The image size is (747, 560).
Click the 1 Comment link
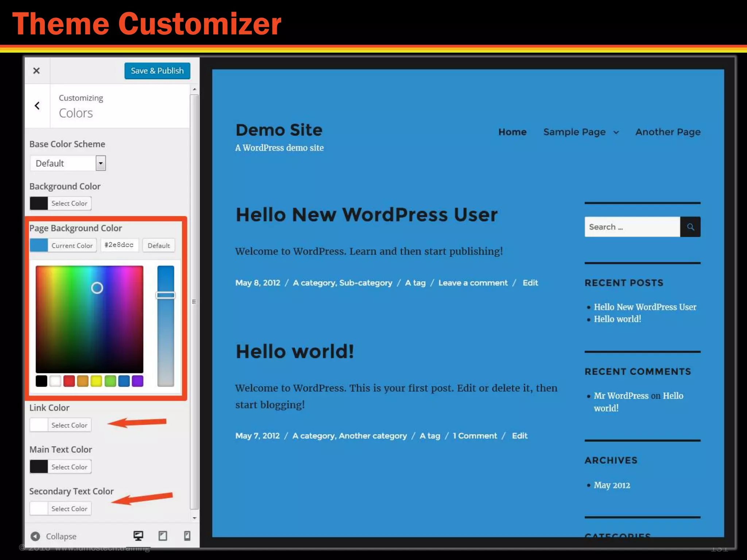(x=475, y=436)
